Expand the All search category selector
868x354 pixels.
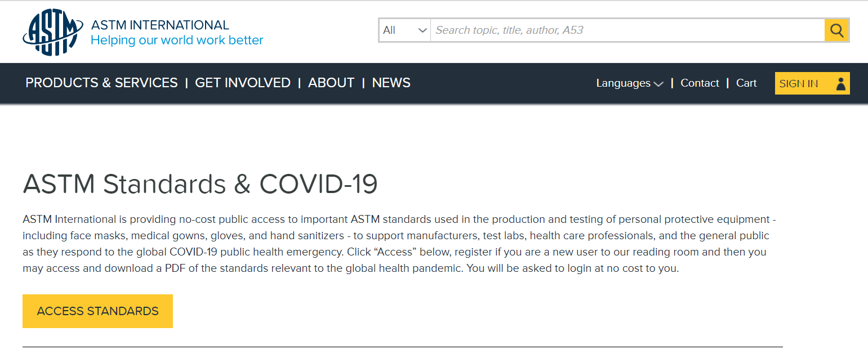coord(404,30)
